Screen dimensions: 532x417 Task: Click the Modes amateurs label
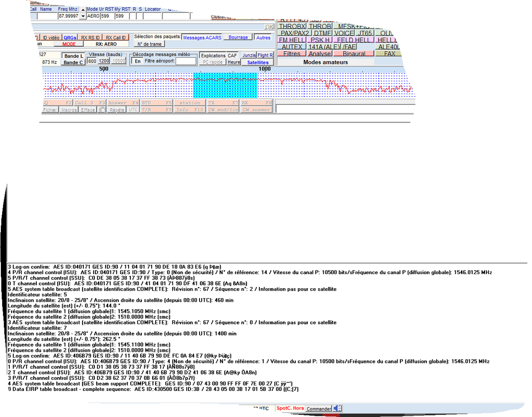[x=325, y=63]
